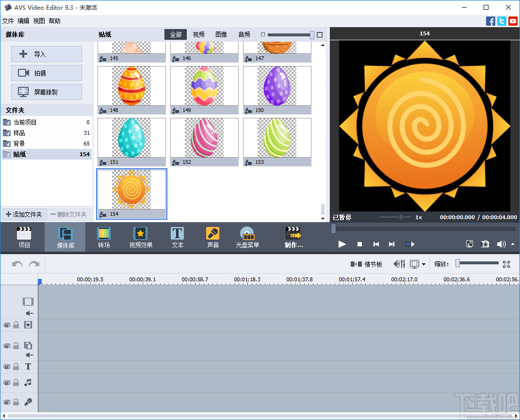520x420 pixels.
Task: Jump to previous frame in preview
Action: (x=376, y=244)
